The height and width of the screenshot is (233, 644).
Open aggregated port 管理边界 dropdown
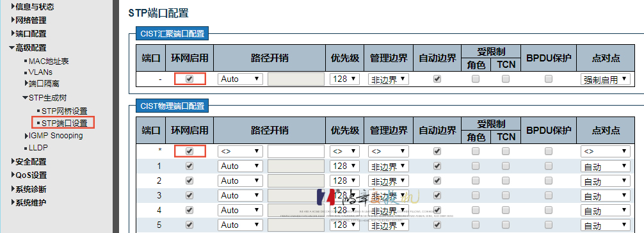click(389, 79)
